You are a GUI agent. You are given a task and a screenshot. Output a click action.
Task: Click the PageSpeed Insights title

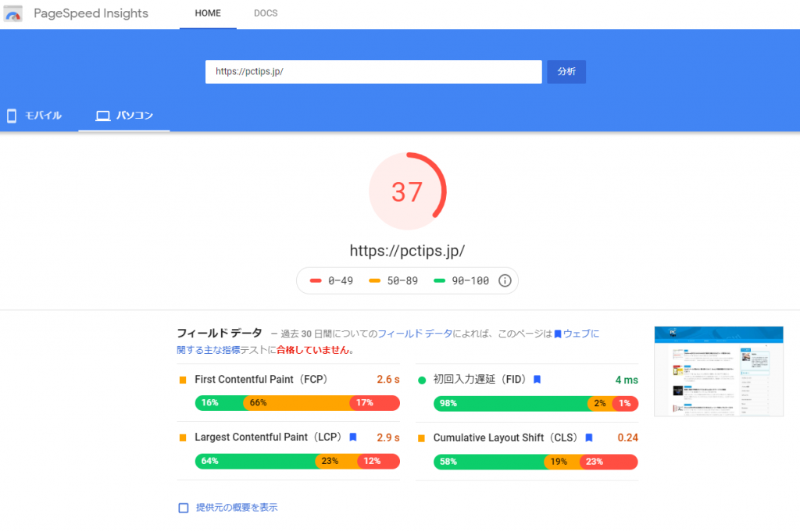coord(91,13)
